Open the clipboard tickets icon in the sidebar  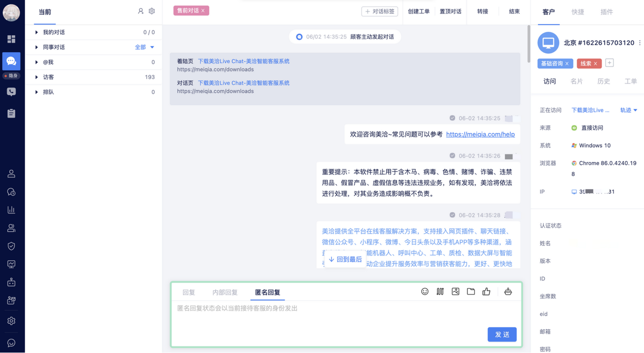click(x=11, y=114)
